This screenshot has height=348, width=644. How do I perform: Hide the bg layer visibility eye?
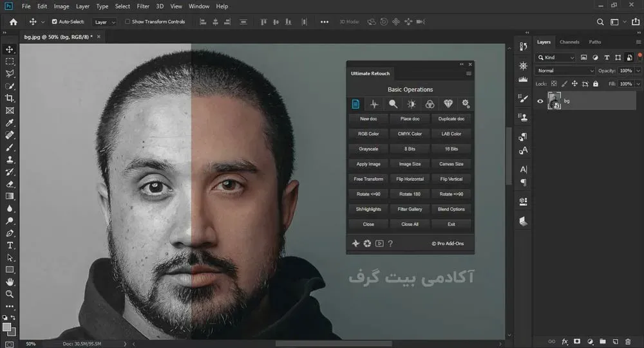point(540,101)
